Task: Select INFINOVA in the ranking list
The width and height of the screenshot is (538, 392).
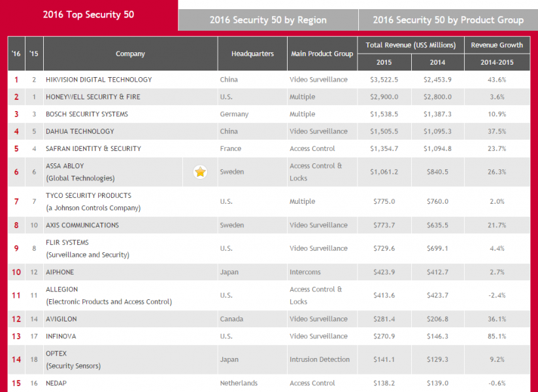Action: (x=62, y=336)
